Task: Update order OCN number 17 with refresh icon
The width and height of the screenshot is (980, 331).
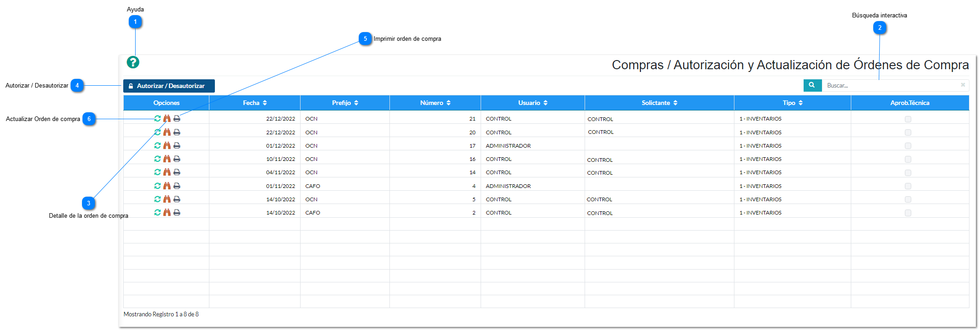Action: [x=158, y=145]
